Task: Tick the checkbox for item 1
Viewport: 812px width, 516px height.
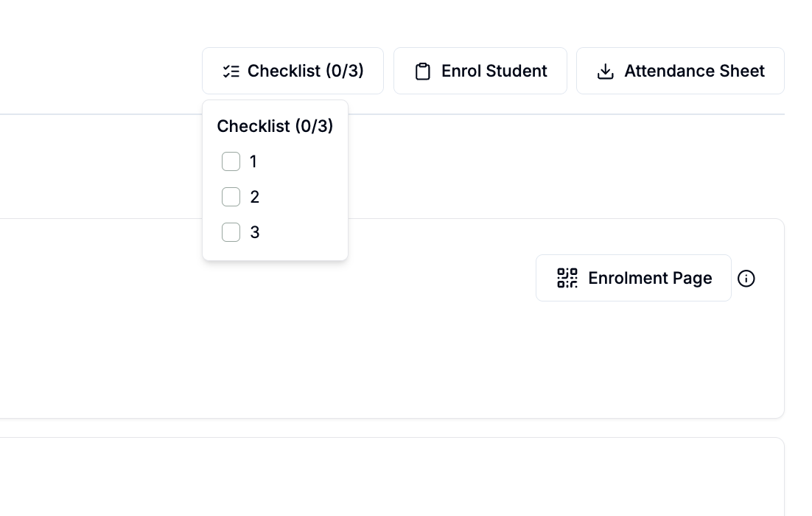Action: [231, 161]
